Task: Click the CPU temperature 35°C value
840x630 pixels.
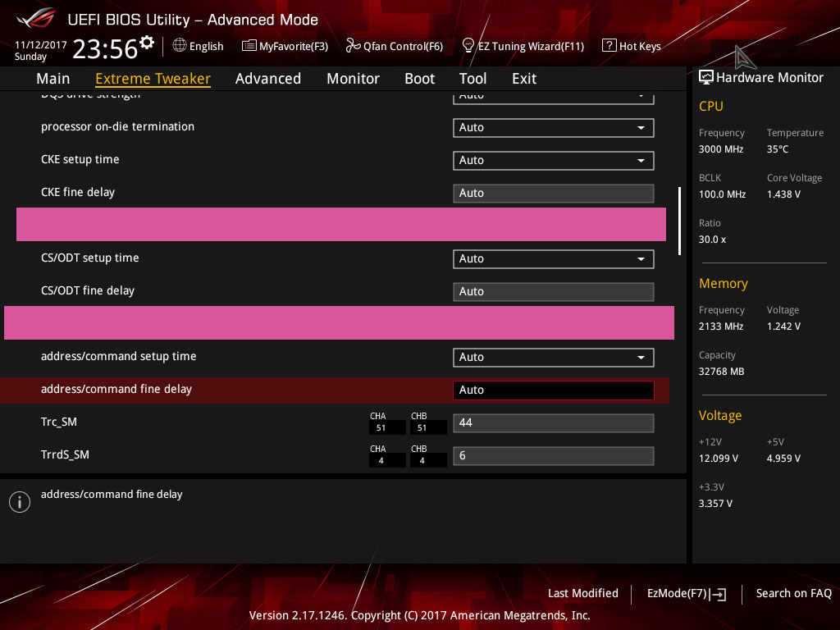Action: 778,149
